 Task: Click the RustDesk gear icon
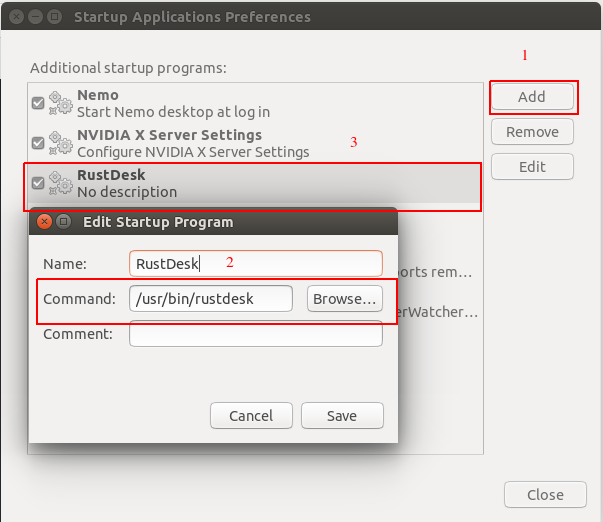click(61, 183)
